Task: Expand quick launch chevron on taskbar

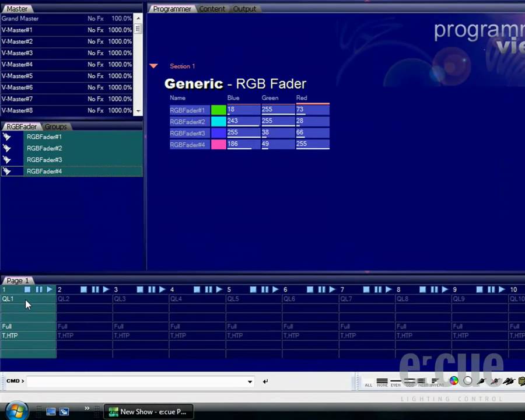Action: click(87, 408)
